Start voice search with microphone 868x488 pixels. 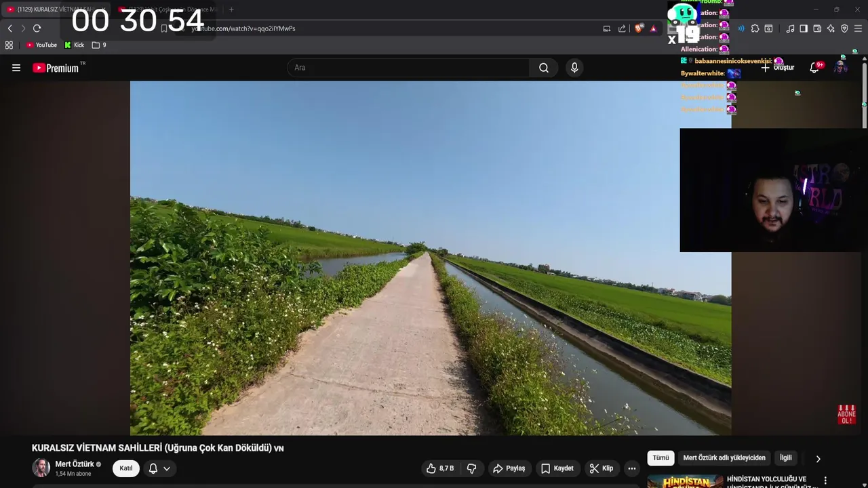click(x=574, y=68)
